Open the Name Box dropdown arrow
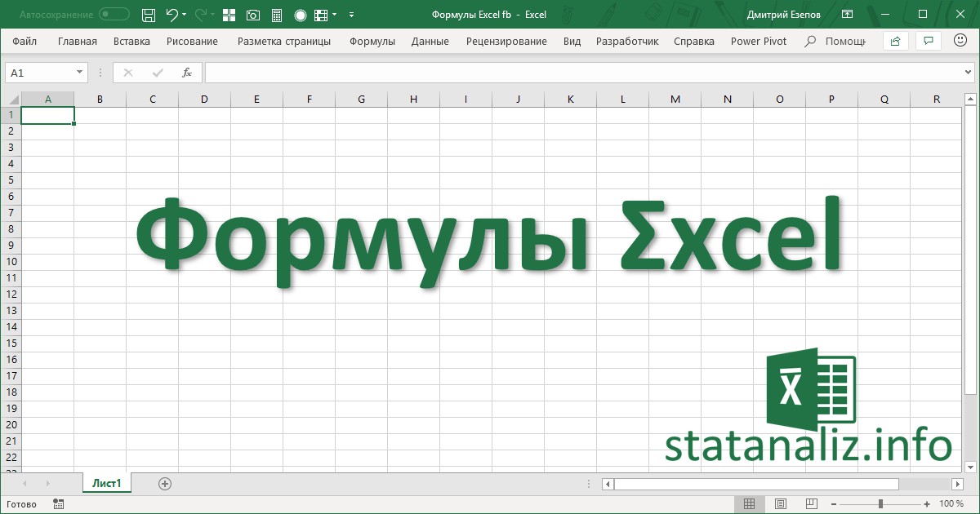The image size is (980, 514). (x=79, y=73)
